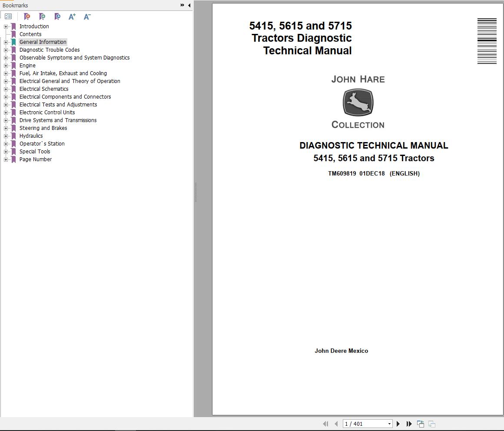
Task: Expand the Operator's Station node
Action: (x=6, y=144)
